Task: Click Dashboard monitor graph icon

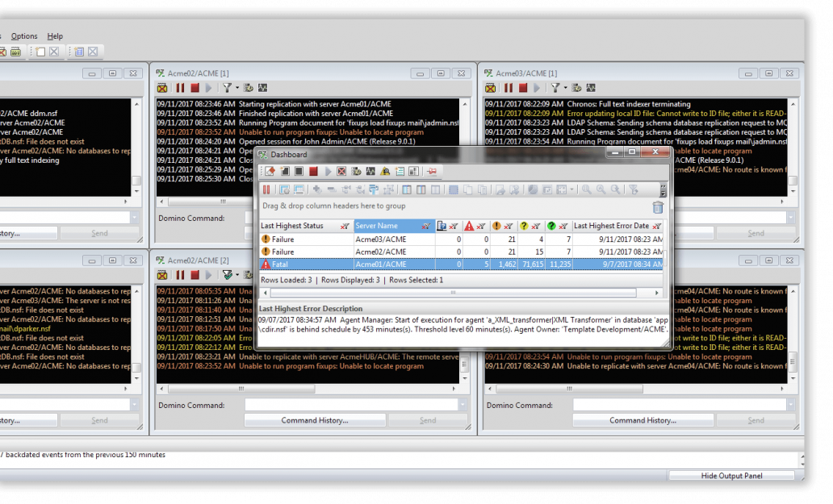Action: (x=370, y=171)
